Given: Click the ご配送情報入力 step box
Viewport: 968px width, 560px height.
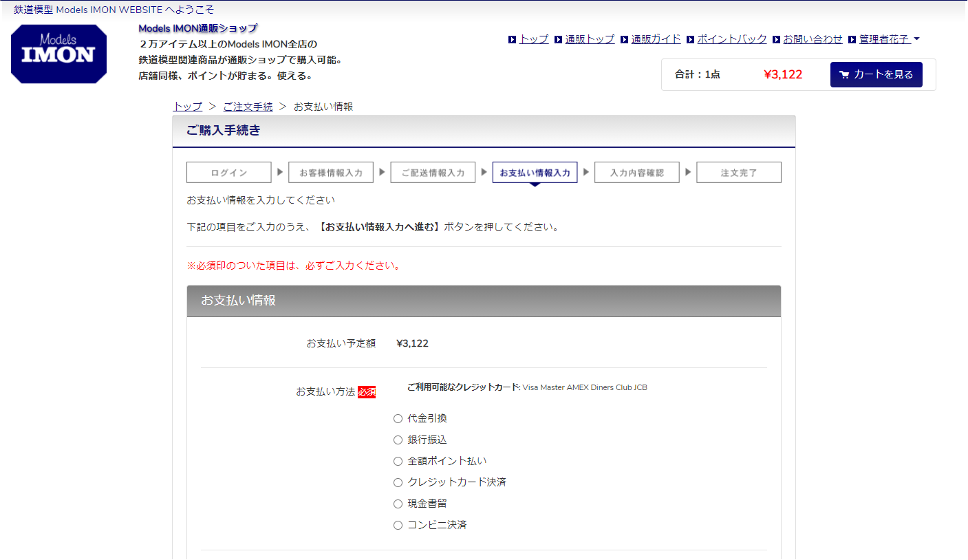Looking at the screenshot, I should click(433, 173).
